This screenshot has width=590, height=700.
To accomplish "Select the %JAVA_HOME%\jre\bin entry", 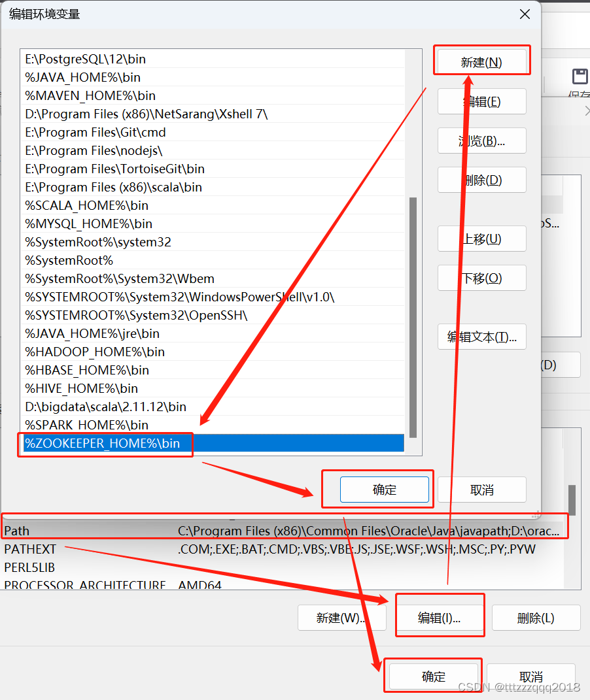I will (x=213, y=333).
